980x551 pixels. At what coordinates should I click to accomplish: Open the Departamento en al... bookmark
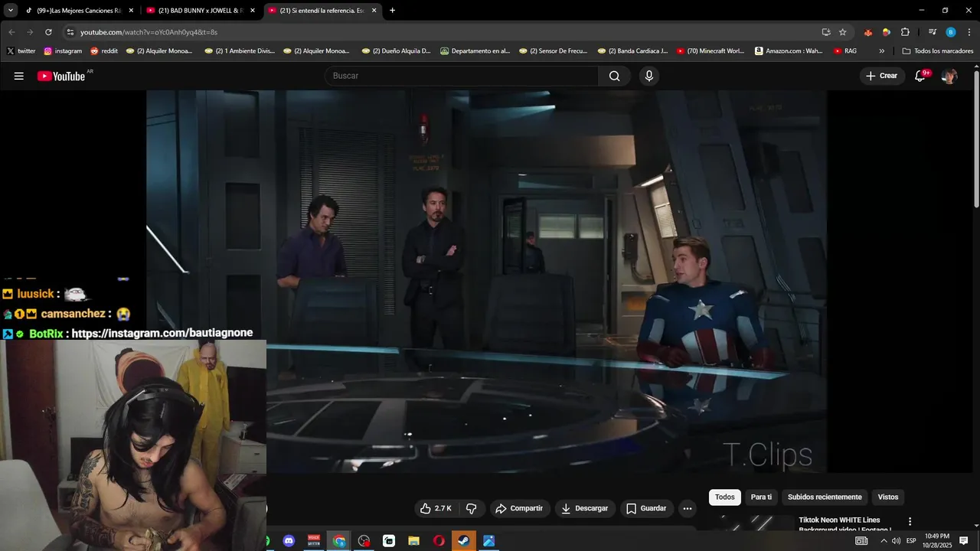(475, 51)
